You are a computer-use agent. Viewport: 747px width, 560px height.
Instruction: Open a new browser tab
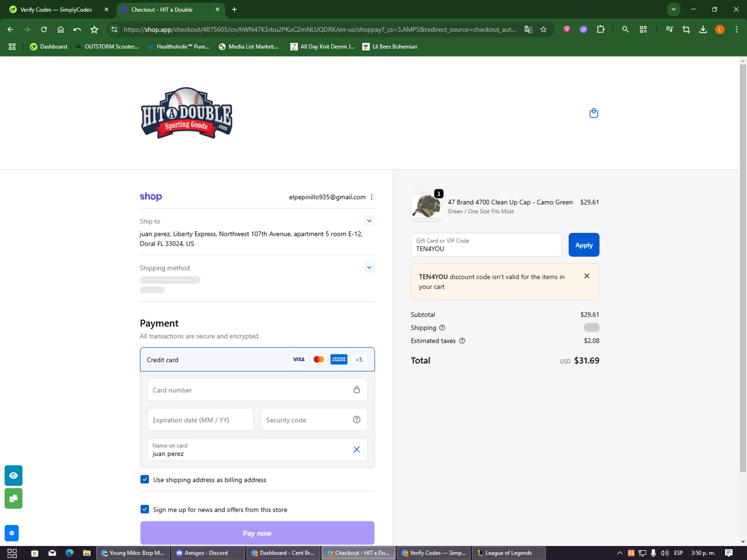click(x=234, y=9)
